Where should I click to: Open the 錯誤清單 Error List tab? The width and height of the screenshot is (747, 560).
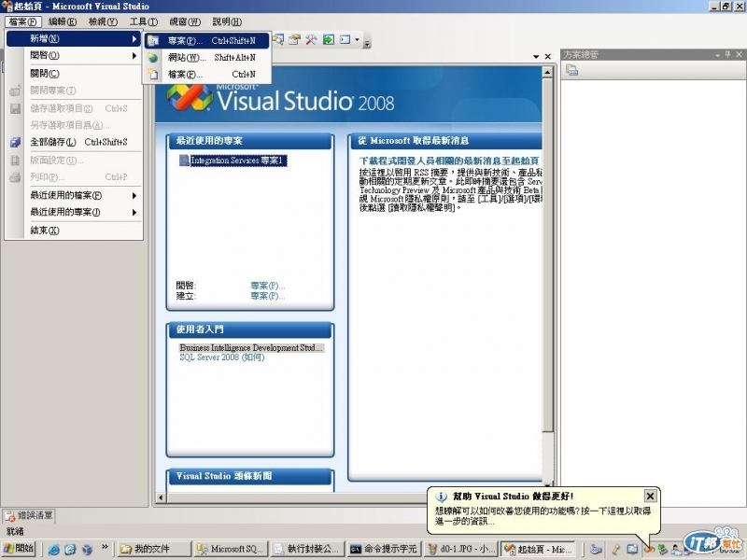click(x=29, y=515)
